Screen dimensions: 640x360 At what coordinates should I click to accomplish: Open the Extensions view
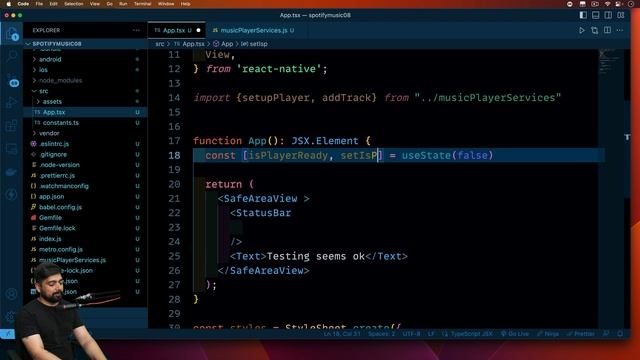[x=12, y=126]
